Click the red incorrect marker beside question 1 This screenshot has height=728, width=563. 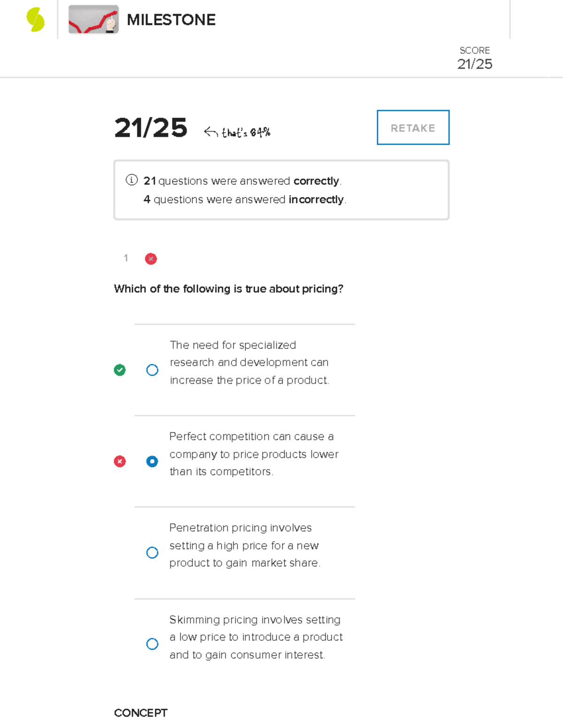pyautogui.click(x=151, y=259)
